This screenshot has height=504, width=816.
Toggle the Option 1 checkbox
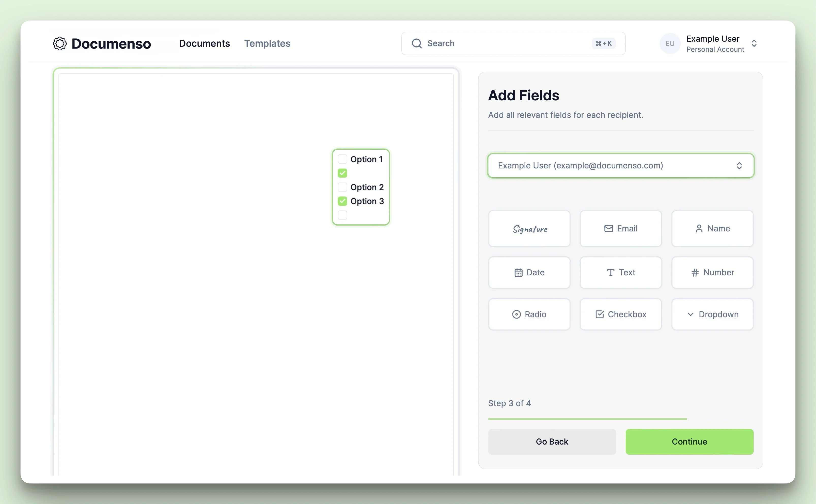pyautogui.click(x=341, y=159)
